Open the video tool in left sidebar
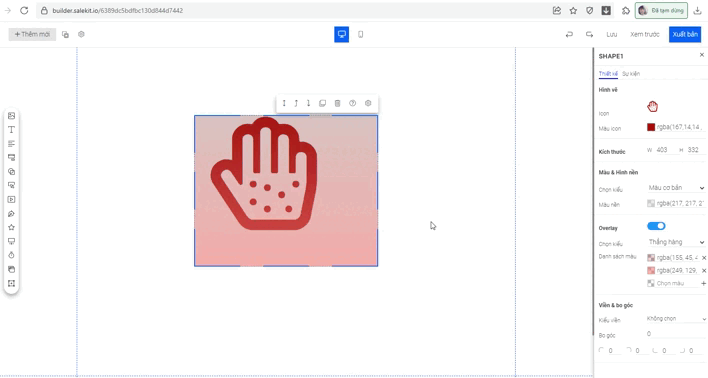The width and height of the screenshot is (708, 378). [11, 199]
